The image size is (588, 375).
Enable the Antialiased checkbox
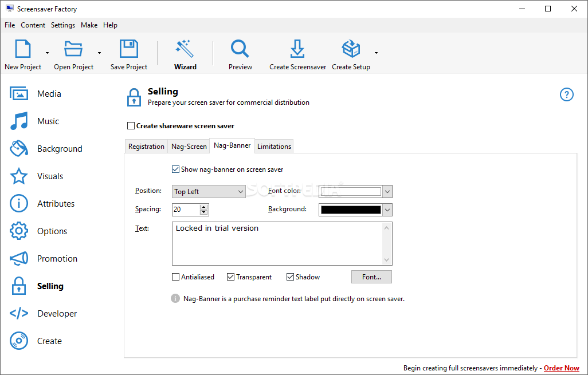tap(175, 277)
